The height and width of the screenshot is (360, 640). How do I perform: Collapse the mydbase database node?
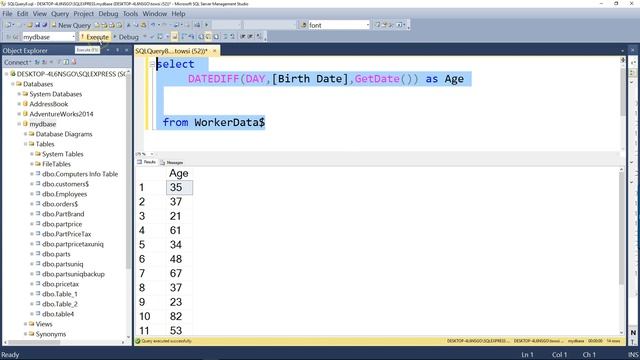pyautogui.click(x=19, y=124)
